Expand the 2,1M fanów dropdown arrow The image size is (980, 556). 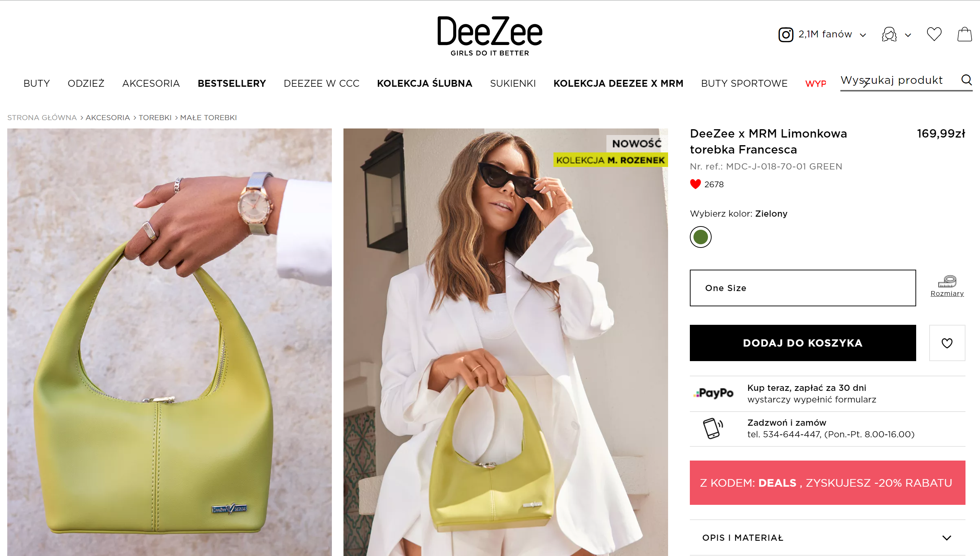click(863, 36)
